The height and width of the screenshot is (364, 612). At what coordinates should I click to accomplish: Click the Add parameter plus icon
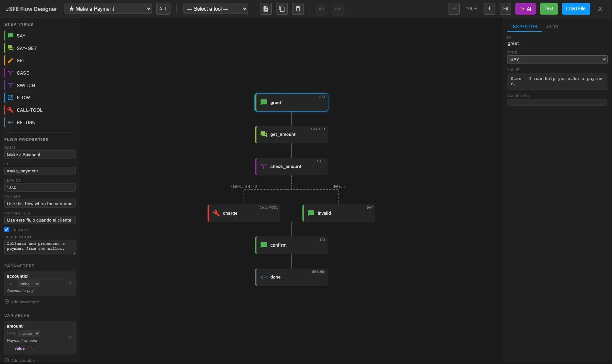[x=7, y=302]
